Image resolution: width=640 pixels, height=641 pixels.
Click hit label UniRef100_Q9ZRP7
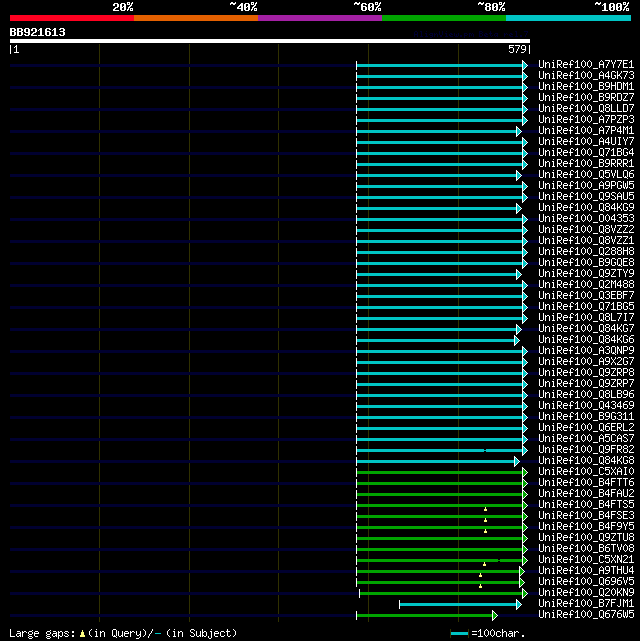pyautogui.click(x=586, y=384)
